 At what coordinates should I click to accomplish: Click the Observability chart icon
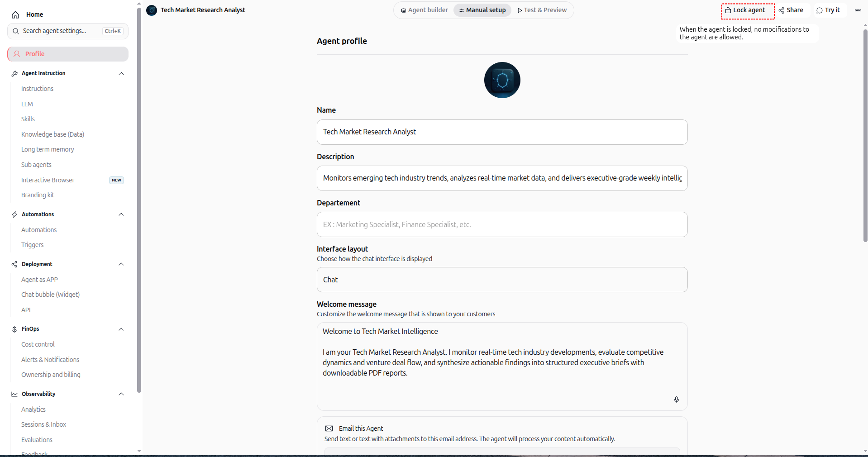point(14,394)
